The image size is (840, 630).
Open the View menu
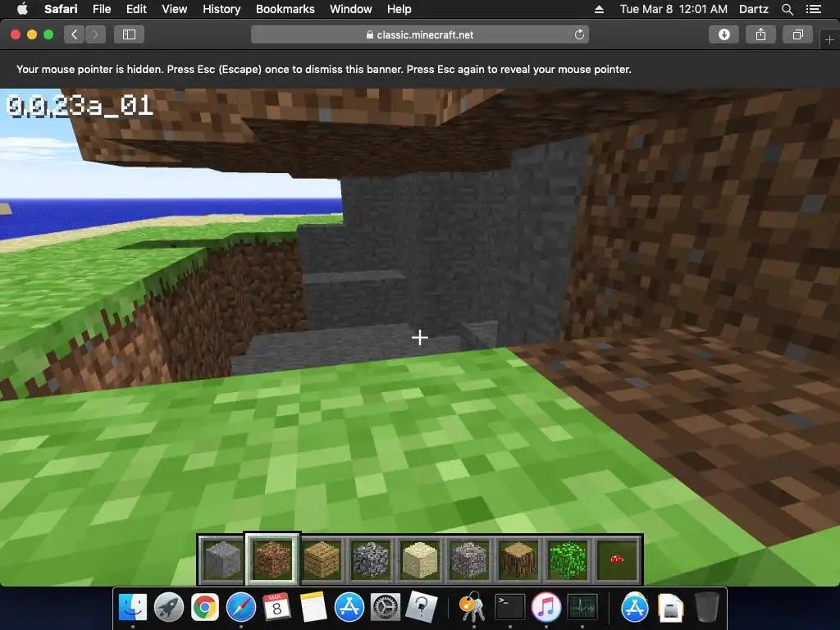174,9
